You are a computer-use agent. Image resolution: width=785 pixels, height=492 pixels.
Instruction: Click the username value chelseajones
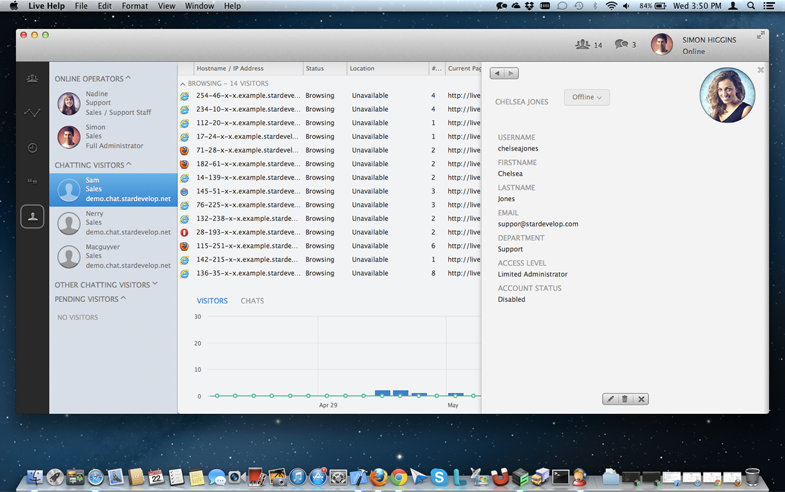point(518,149)
